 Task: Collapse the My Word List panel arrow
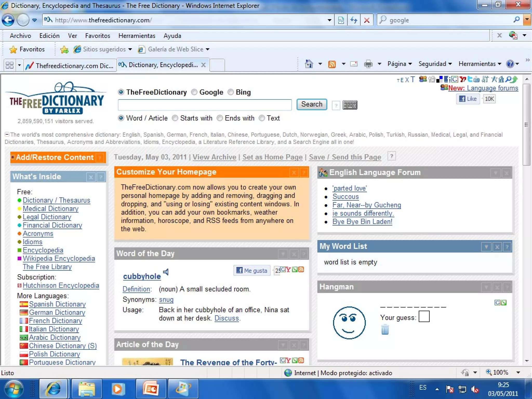tap(486, 247)
